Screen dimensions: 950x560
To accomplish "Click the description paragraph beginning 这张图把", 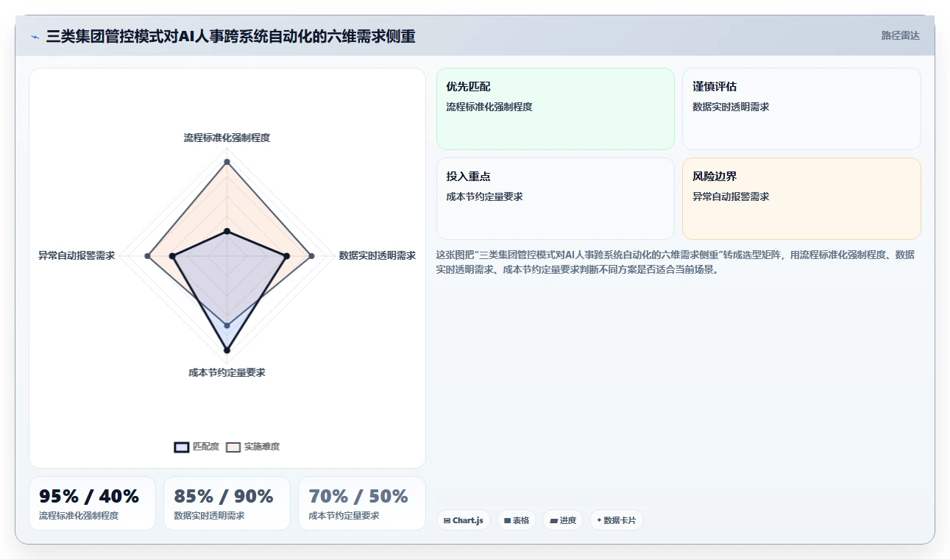I will (676, 261).
